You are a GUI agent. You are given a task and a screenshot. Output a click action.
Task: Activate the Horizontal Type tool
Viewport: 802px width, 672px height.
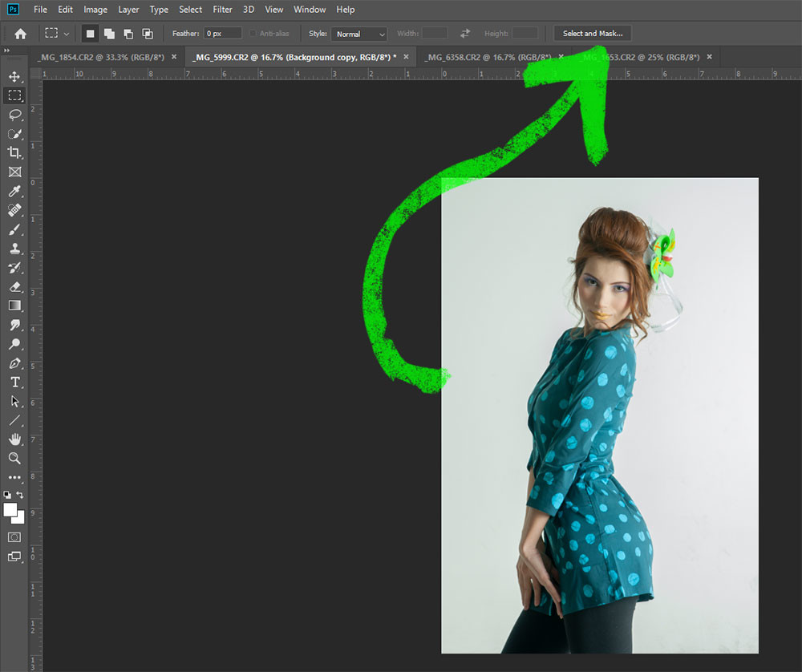(14, 382)
